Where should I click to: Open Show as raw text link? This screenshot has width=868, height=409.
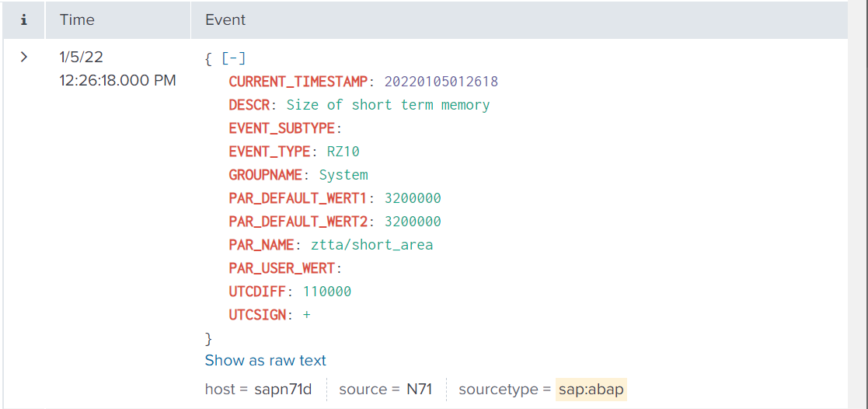click(x=265, y=360)
